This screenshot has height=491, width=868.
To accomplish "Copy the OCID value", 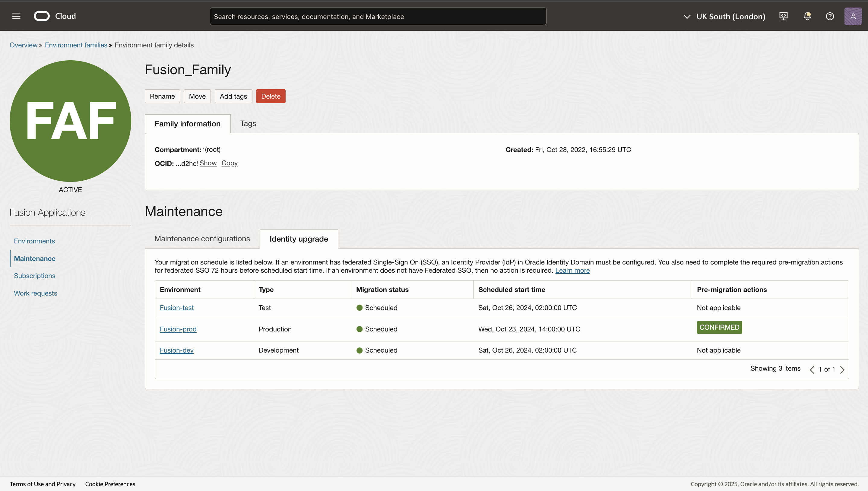I will pos(229,163).
